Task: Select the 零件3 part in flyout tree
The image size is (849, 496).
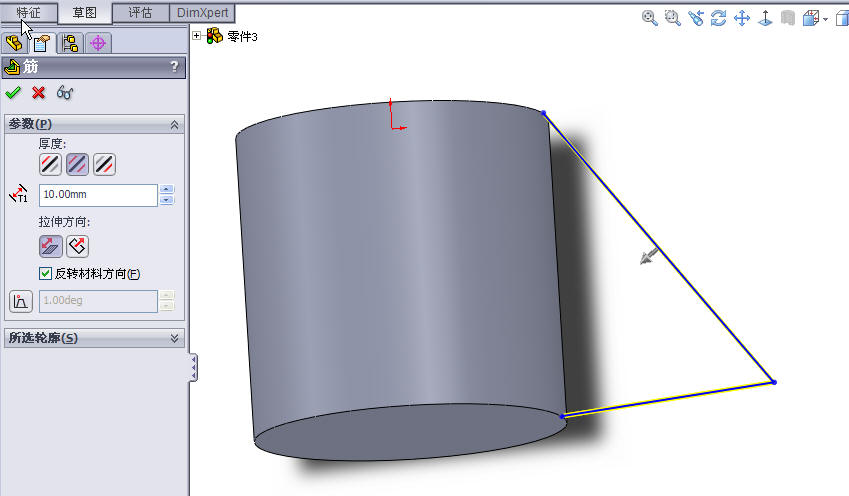Action: (x=232, y=36)
